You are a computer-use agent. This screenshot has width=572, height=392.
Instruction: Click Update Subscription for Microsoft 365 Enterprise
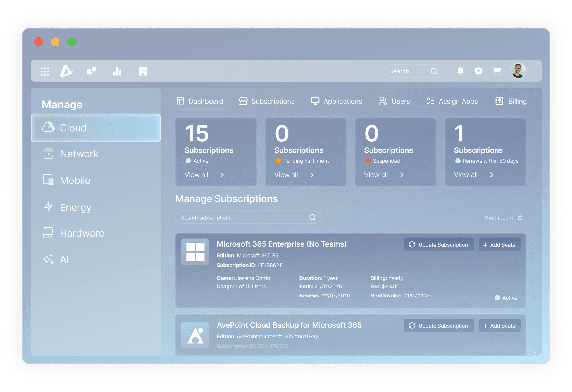tap(439, 245)
